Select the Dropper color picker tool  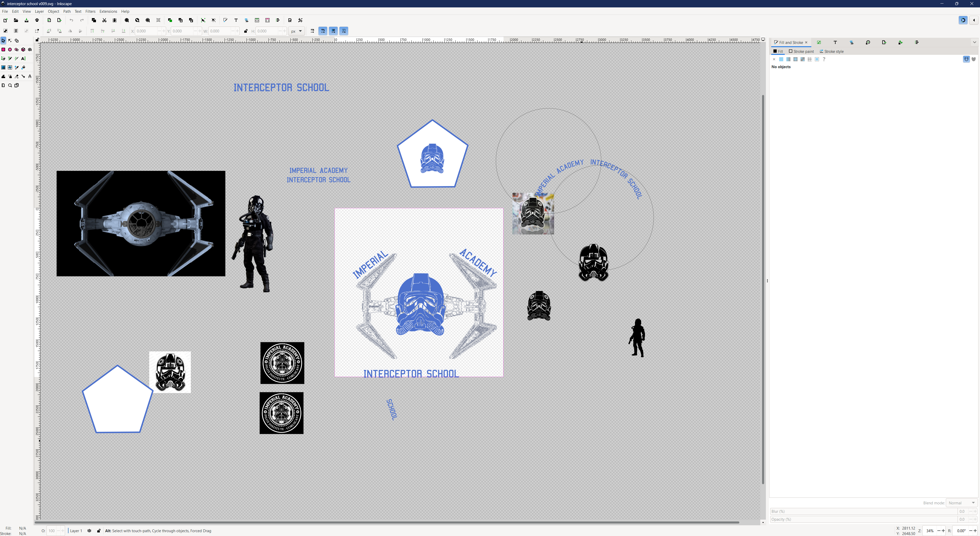tap(17, 67)
